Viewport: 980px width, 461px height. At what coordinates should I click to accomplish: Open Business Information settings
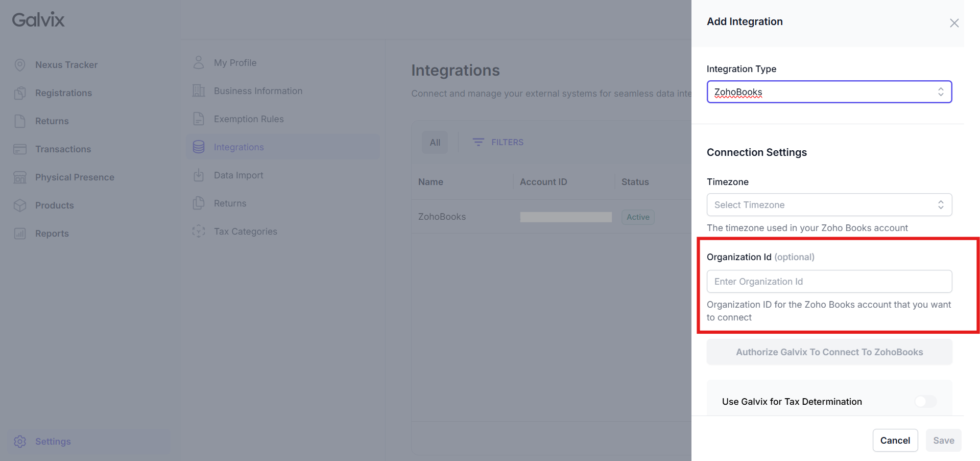(x=258, y=90)
